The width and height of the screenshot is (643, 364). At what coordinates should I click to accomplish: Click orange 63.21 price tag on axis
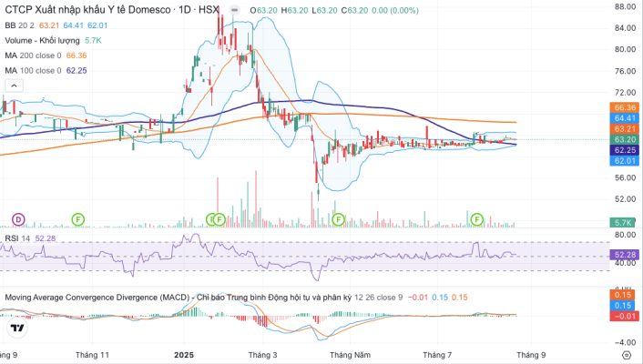coord(625,128)
